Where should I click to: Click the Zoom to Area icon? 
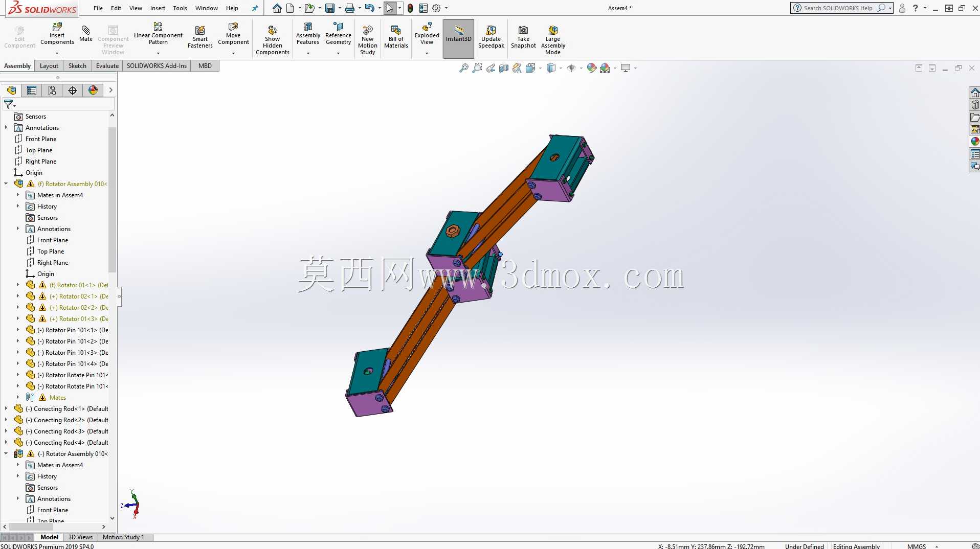point(477,68)
